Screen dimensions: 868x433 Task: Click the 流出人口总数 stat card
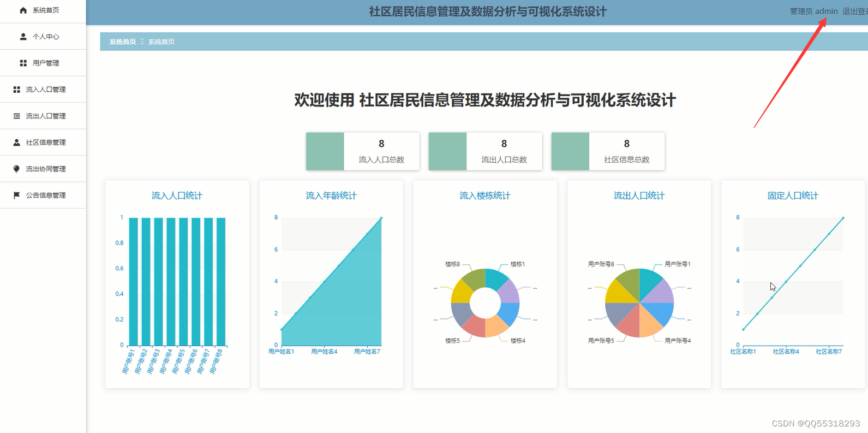[x=486, y=151]
